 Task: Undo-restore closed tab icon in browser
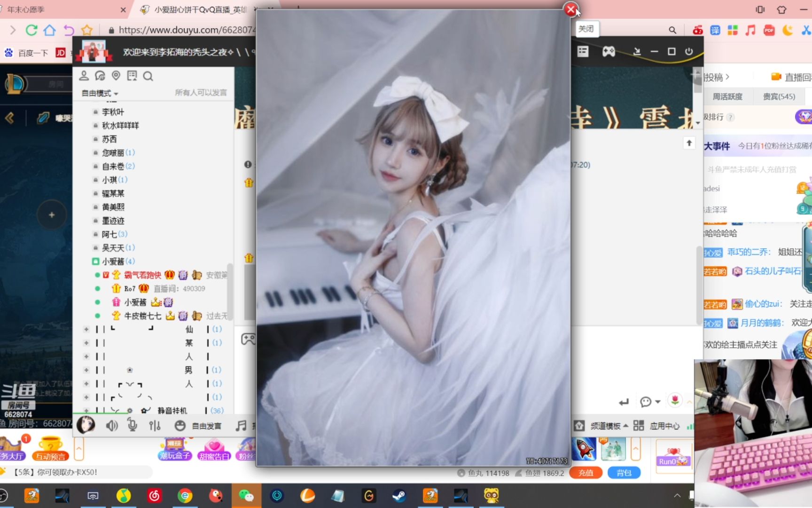[x=69, y=30]
